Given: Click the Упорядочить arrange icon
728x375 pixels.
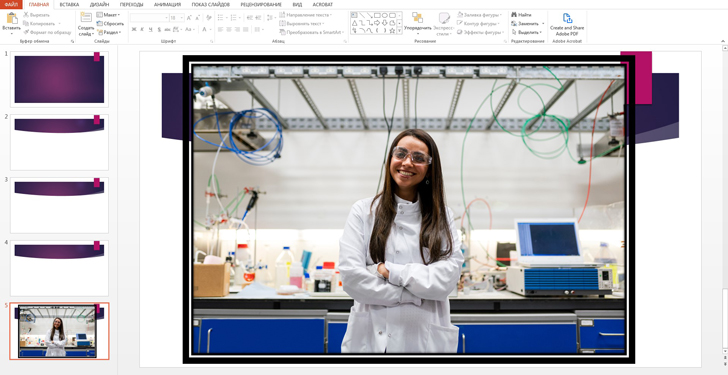Looking at the screenshot, I should (417, 18).
